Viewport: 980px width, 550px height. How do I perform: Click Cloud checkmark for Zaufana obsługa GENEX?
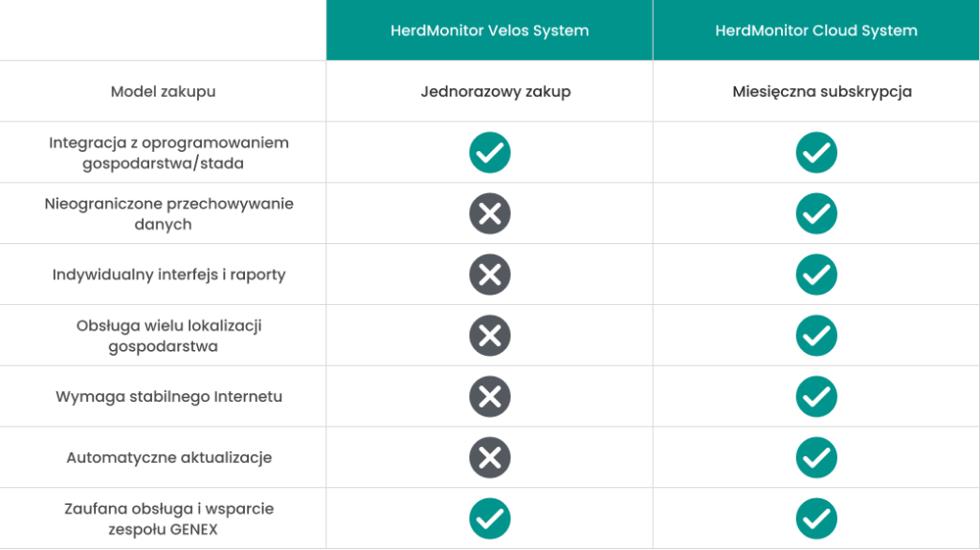tap(816, 518)
